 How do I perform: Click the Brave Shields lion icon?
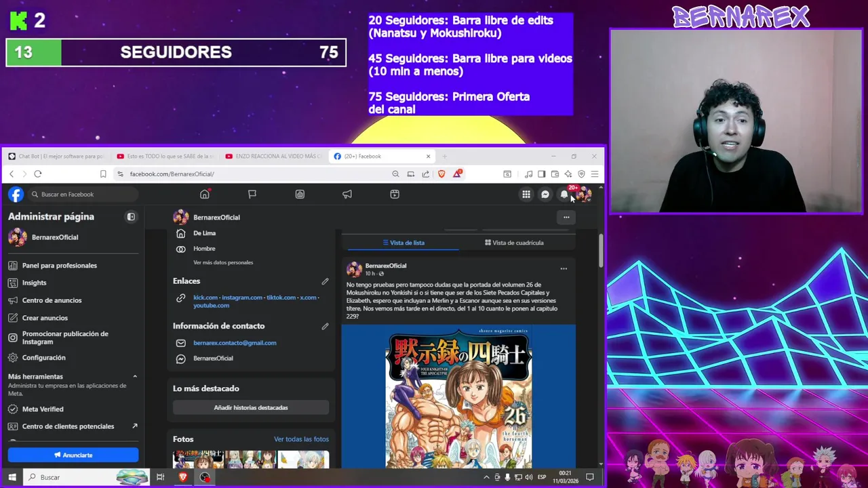(x=441, y=174)
